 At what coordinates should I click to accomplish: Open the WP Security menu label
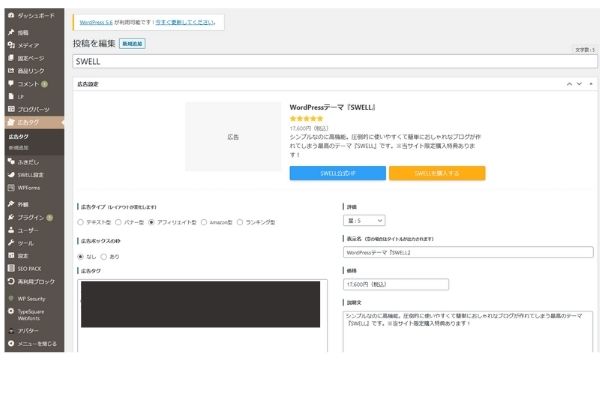point(31,299)
